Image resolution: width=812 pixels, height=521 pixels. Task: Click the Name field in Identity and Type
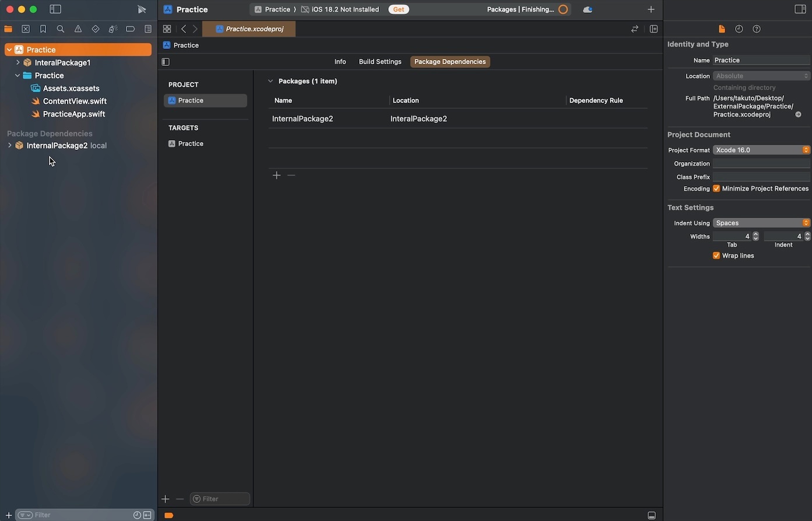click(x=761, y=60)
